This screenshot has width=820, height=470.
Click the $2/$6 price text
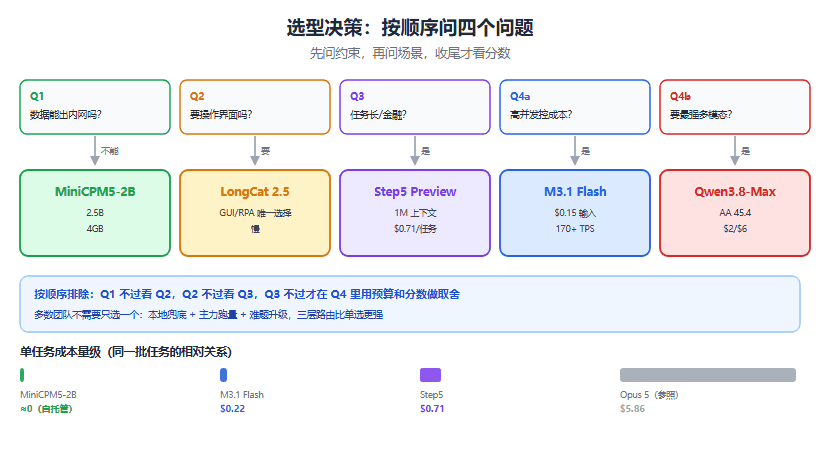pos(735,228)
